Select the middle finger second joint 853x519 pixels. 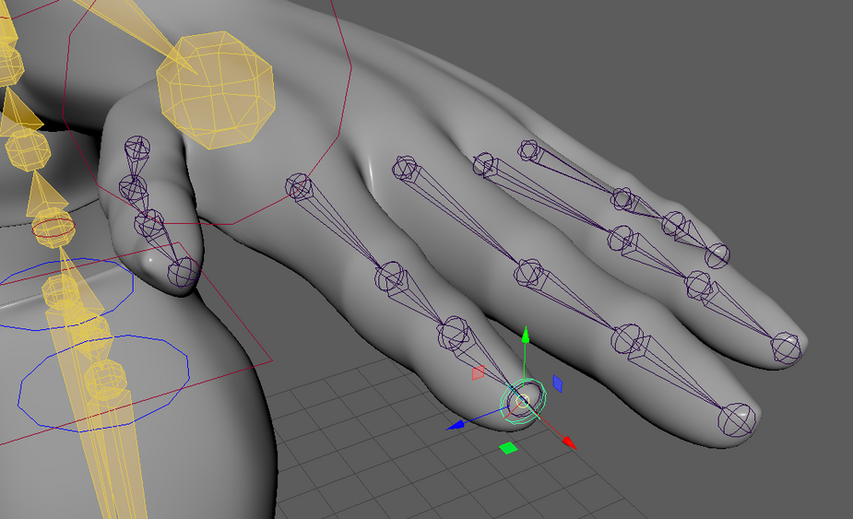point(528,273)
